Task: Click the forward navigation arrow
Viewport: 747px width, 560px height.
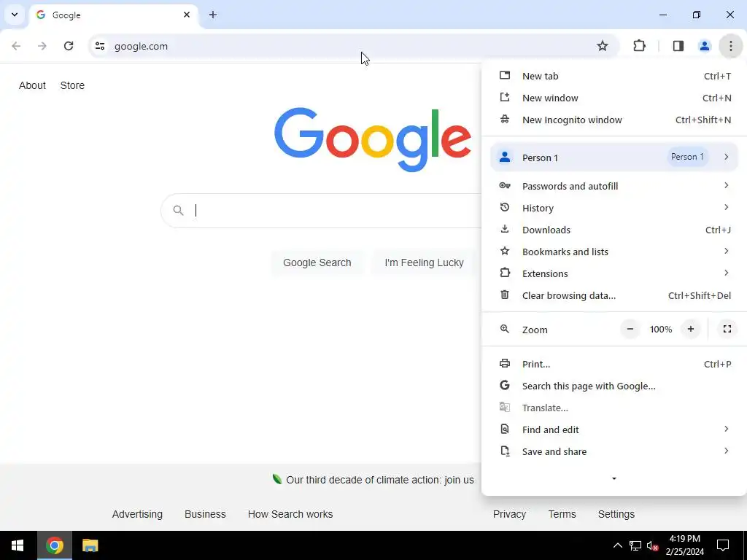Action: (x=42, y=46)
